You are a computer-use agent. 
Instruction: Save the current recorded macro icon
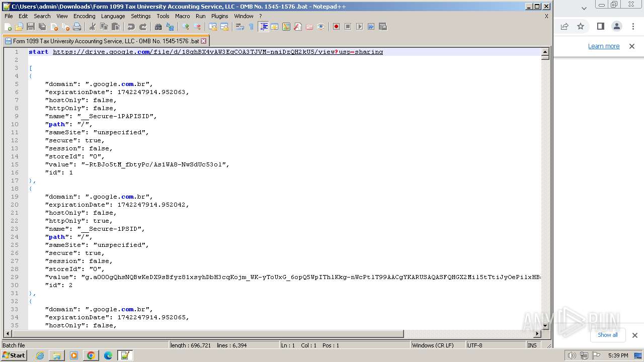click(382, 27)
